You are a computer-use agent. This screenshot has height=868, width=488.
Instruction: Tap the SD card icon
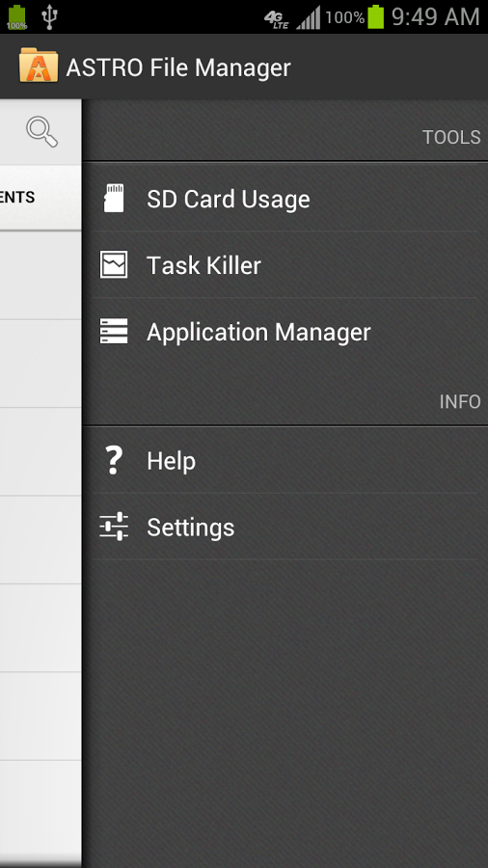click(x=114, y=198)
